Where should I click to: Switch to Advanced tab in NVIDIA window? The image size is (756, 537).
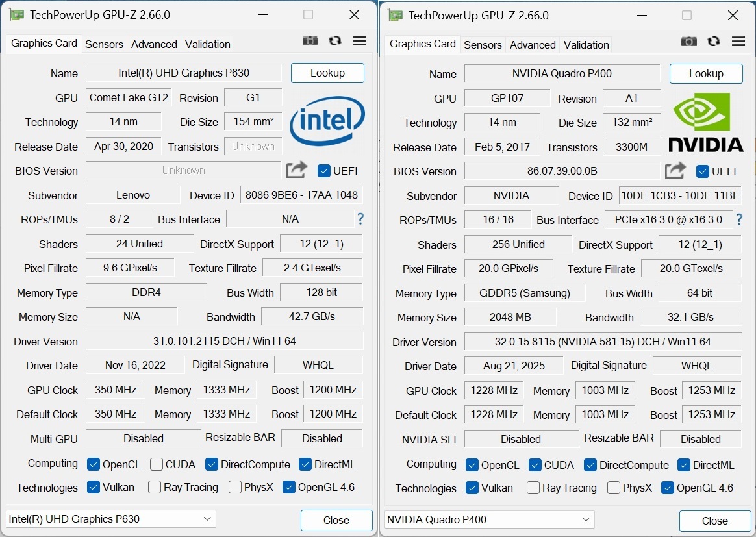point(533,45)
